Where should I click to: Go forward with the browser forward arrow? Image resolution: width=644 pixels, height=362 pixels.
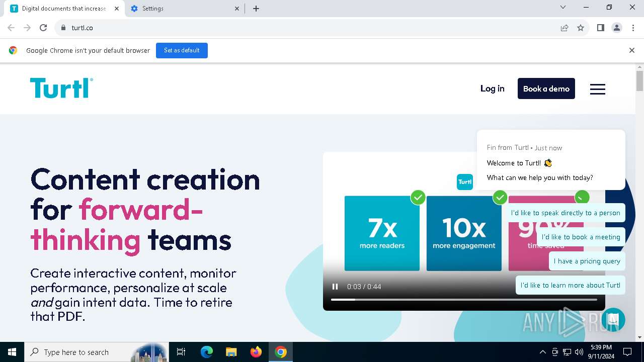coord(27,28)
